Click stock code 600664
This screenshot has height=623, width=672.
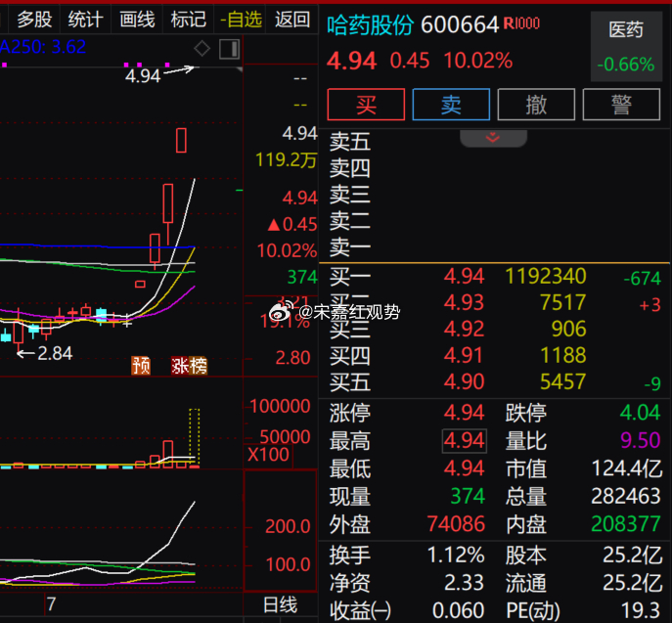tap(460, 24)
